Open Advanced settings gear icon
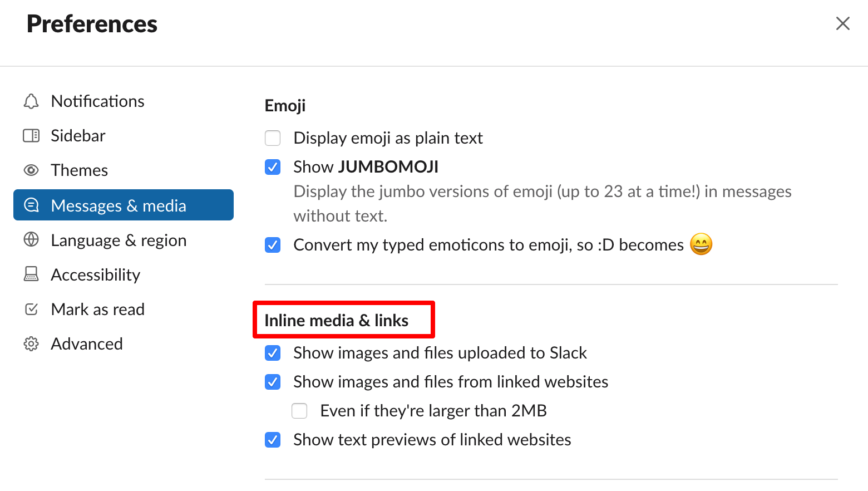The height and width of the screenshot is (491, 868). [x=31, y=343]
